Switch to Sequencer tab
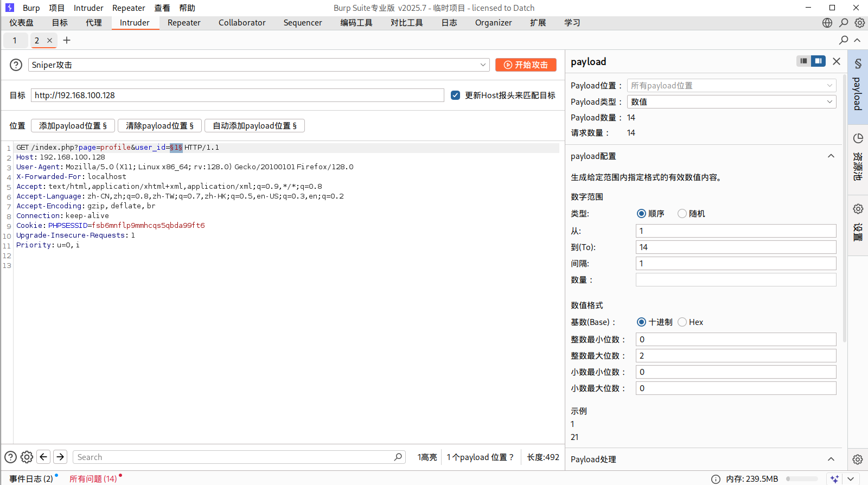Viewport: 868px width, 485px height. click(x=303, y=23)
